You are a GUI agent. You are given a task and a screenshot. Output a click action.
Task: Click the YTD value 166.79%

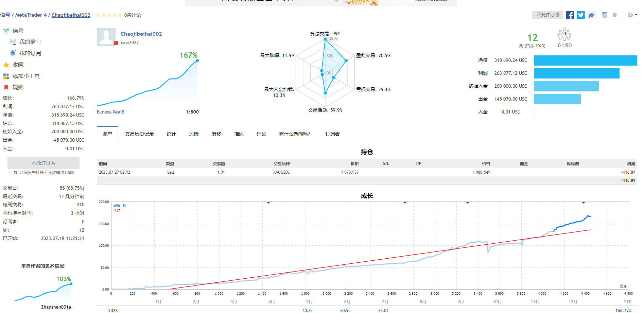(624, 310)
